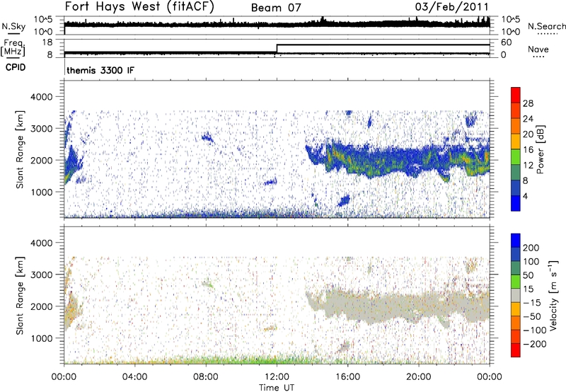Viewport: 566px width, 392px height.
Task: Click Velocity panel's "Slant Range [km]" axis label
Action: (20, 296)
